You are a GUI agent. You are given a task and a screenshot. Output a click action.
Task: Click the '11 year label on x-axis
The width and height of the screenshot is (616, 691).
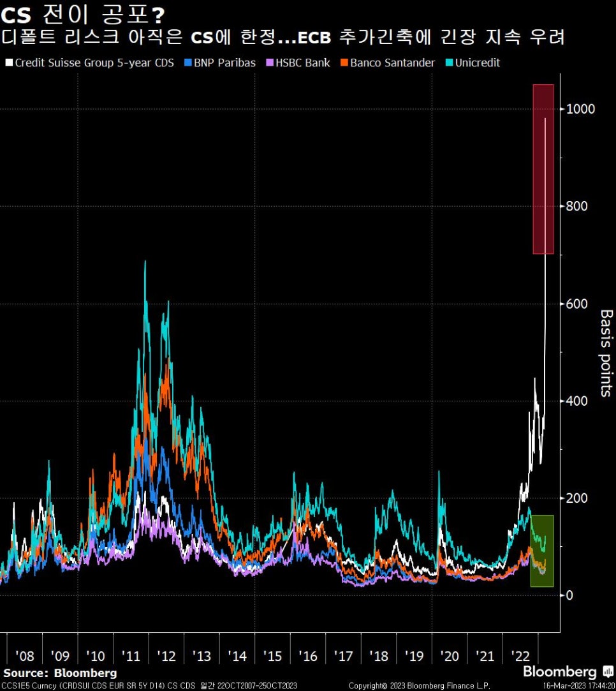[x=131, y=656]
